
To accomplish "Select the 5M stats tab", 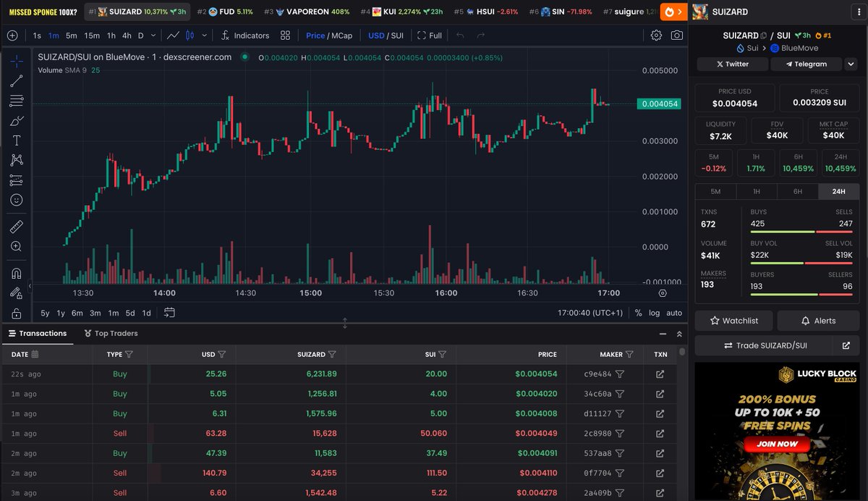I will point(715,192).
